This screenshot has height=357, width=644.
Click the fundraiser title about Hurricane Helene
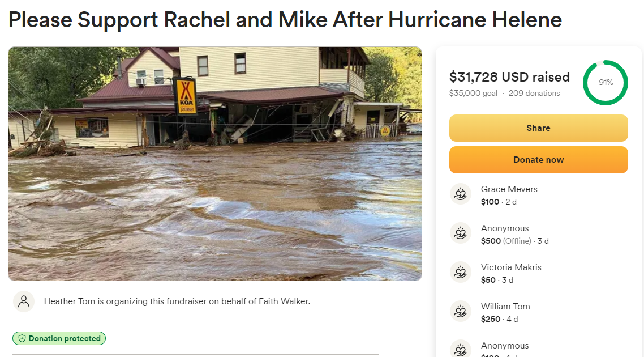coord(285,20)
